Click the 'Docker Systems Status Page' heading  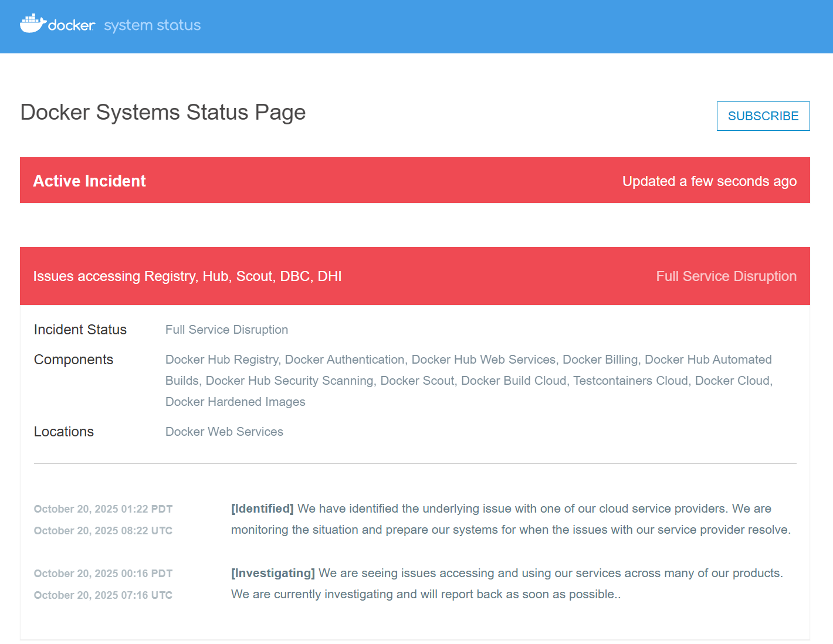[163, 112]
